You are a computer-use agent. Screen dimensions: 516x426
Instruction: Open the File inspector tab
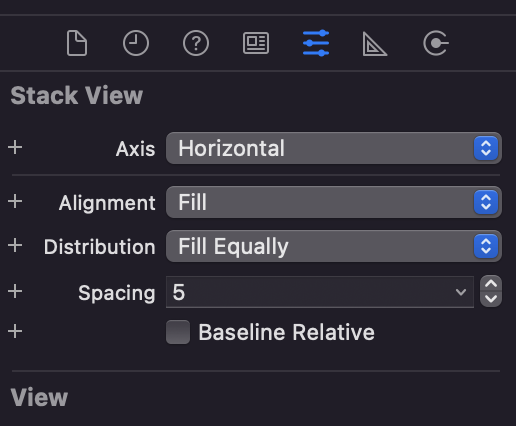[77, 43]
